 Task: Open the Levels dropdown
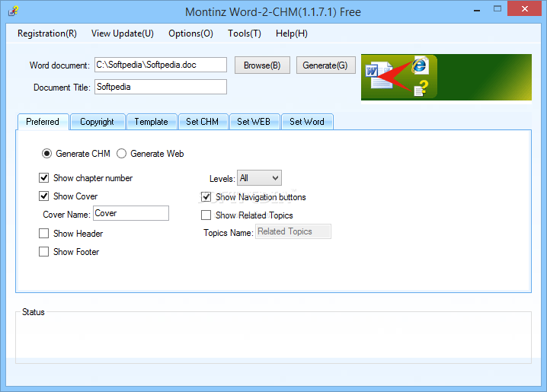(x=259, y=178)
